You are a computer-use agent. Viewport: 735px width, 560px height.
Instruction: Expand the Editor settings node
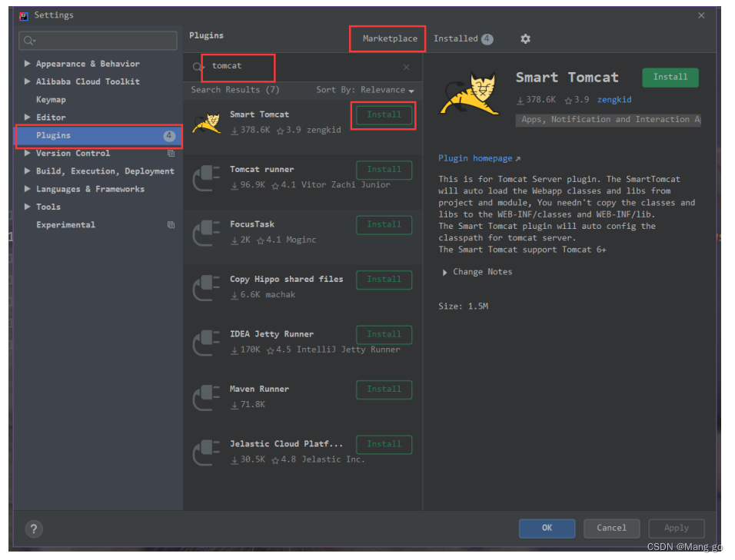(x=27, y=117)
